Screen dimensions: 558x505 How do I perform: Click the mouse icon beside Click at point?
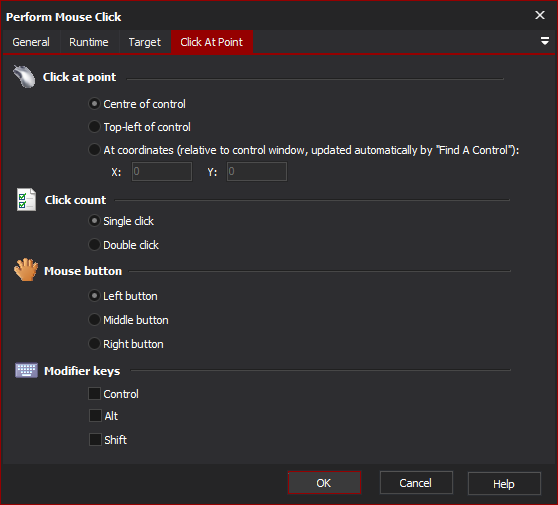(x=24, y=77)
